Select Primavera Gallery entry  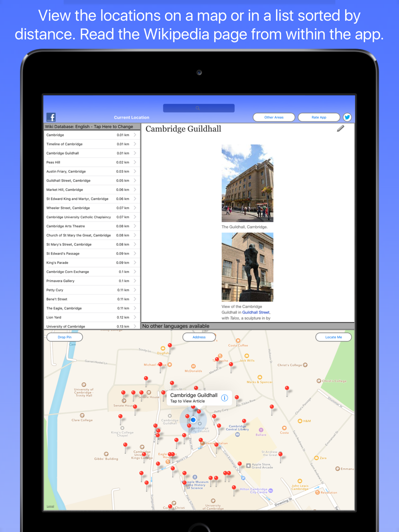(x=92, y=281)
